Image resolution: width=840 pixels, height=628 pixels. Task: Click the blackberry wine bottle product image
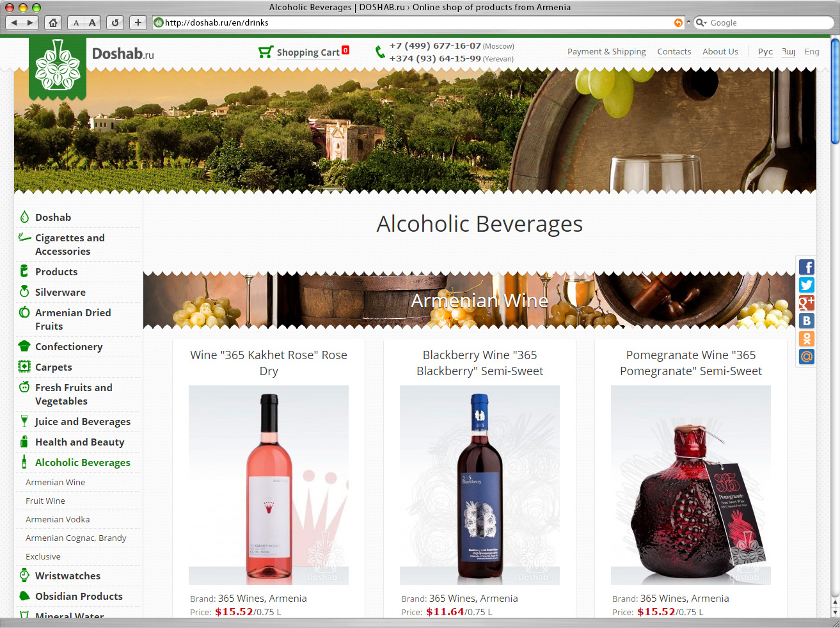[x=480, y=485]
